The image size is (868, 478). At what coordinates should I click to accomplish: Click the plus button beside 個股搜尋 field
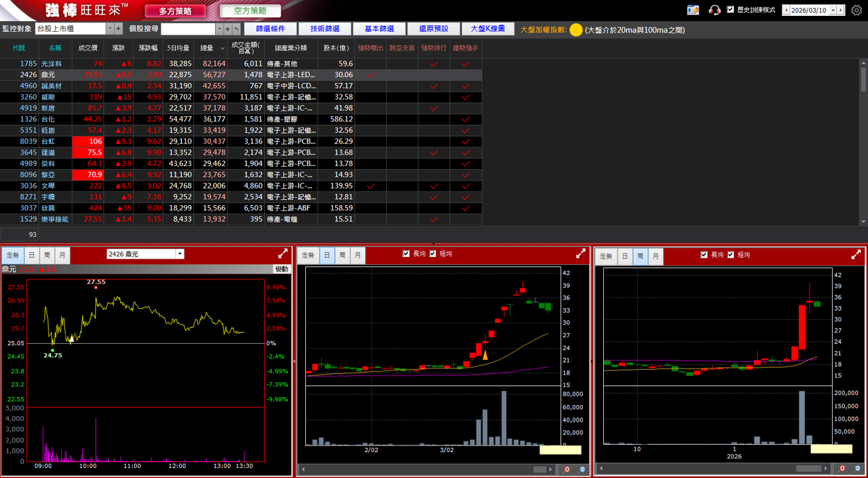point(228,29)
